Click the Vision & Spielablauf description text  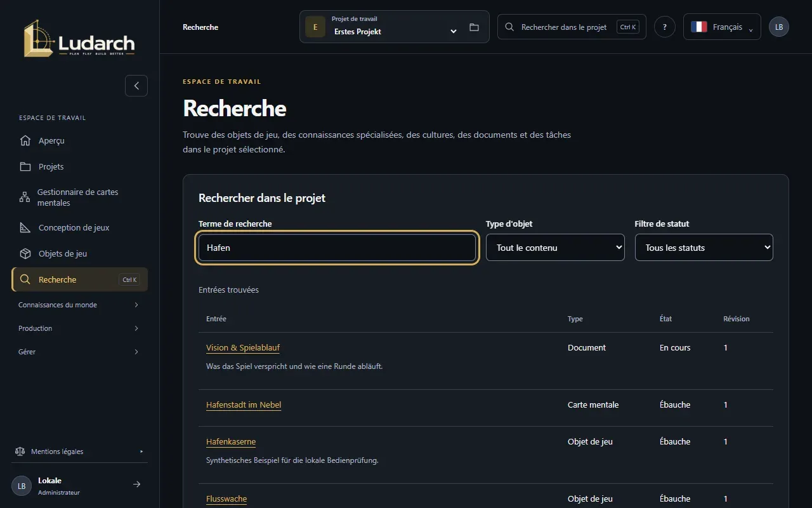[294, 366]
